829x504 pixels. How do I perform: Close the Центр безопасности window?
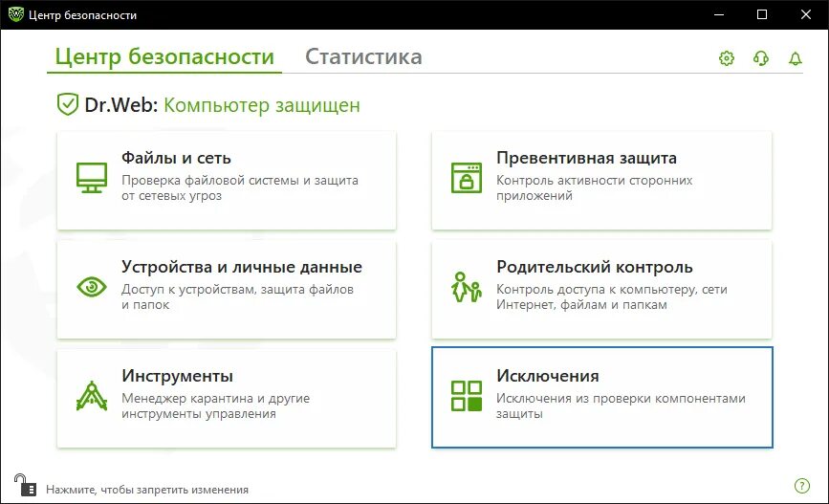point(806,14)
